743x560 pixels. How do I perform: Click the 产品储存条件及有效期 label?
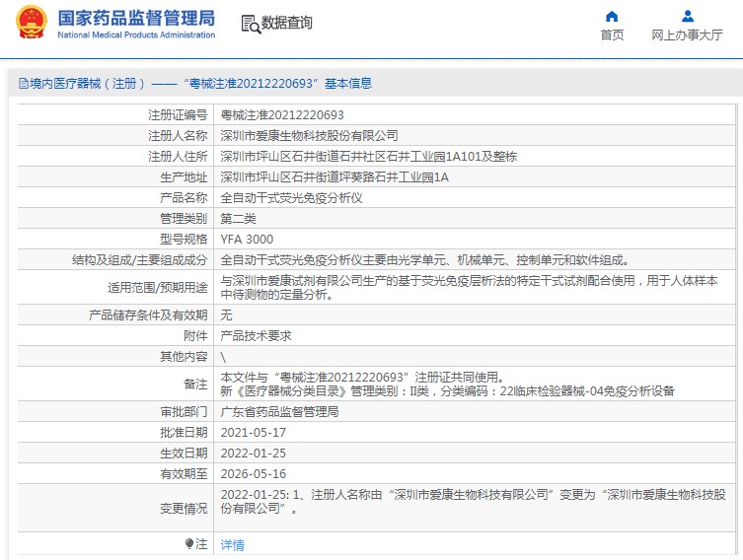148,315
